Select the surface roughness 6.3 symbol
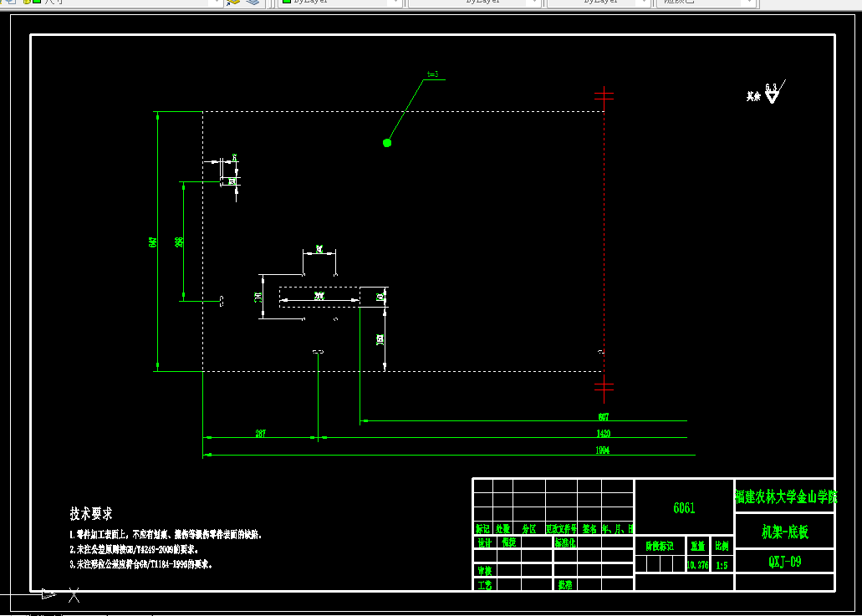 [x=774, y=92]
